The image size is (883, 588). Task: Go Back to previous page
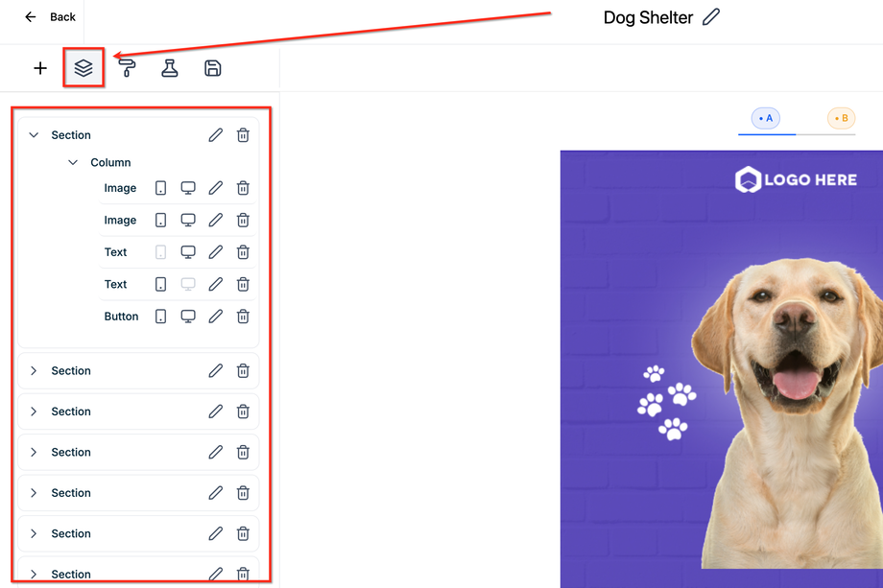point(50,17)
